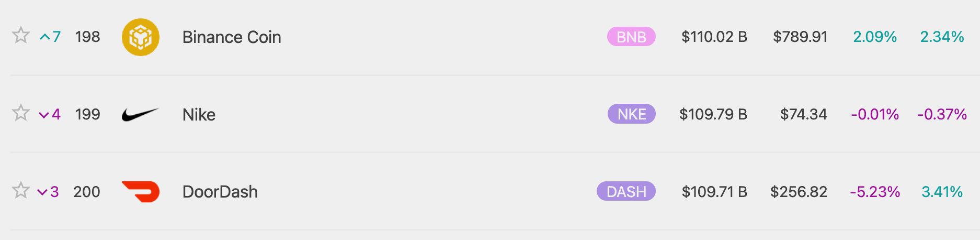Click the down-4 rank change arrow
Image resolution: width=980 pixels, height=240 pixels.
tap(44, 115)
